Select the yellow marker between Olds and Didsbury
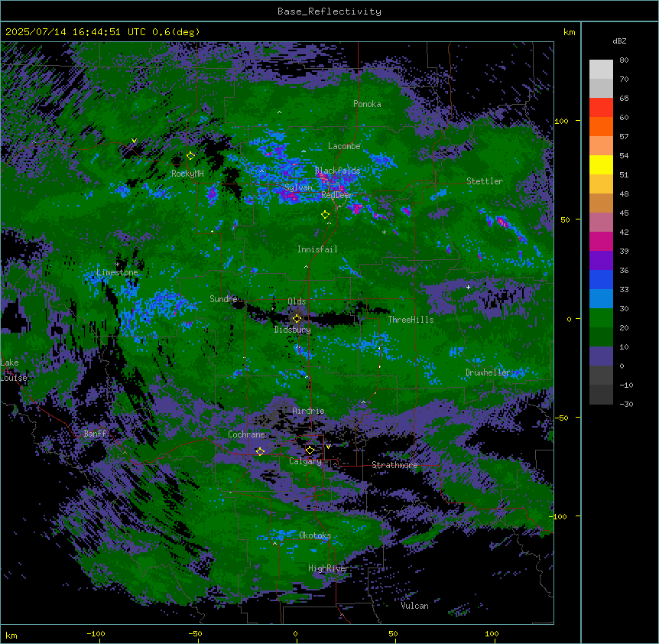Screen dimensions: 659x644 coord(297,319)
